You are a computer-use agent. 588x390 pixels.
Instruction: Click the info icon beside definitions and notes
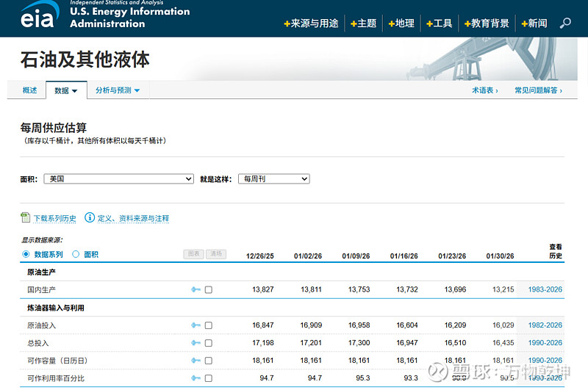click(90, 218)
